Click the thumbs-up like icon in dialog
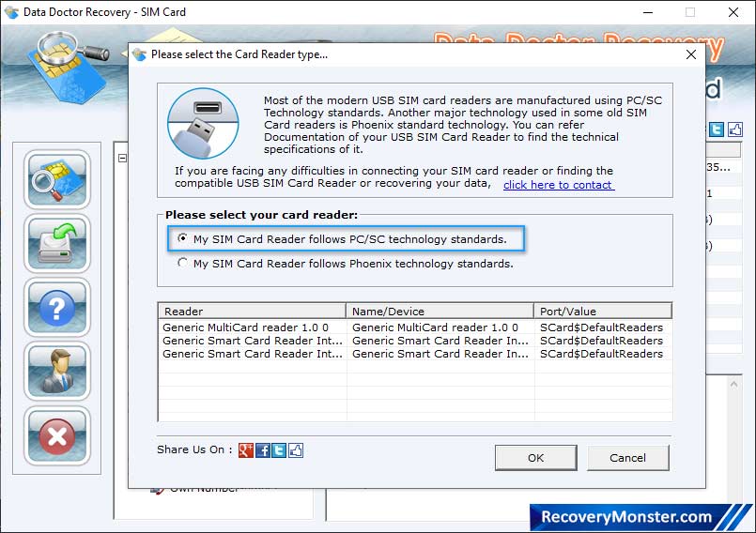This screenshot has height=533, width=756. tap(296, 450)
